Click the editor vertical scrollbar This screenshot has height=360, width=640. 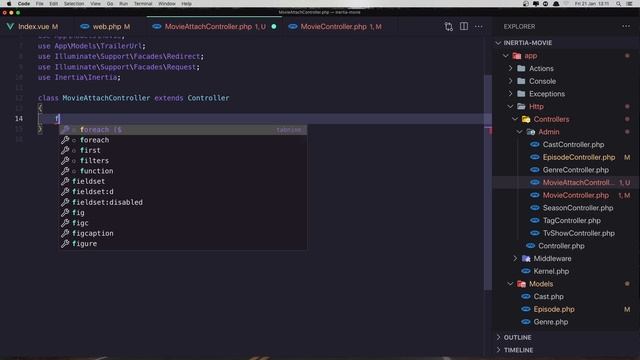pyautogui.click(x=488, y=182)
